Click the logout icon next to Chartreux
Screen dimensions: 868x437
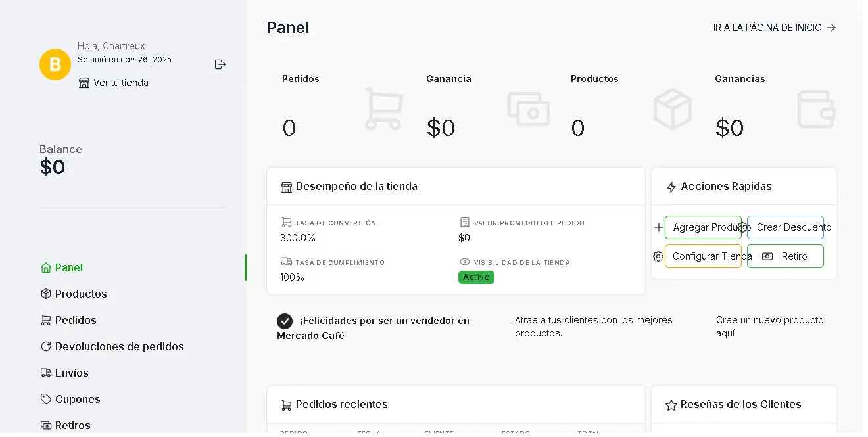pyautogui.click(x=220, y=64)
